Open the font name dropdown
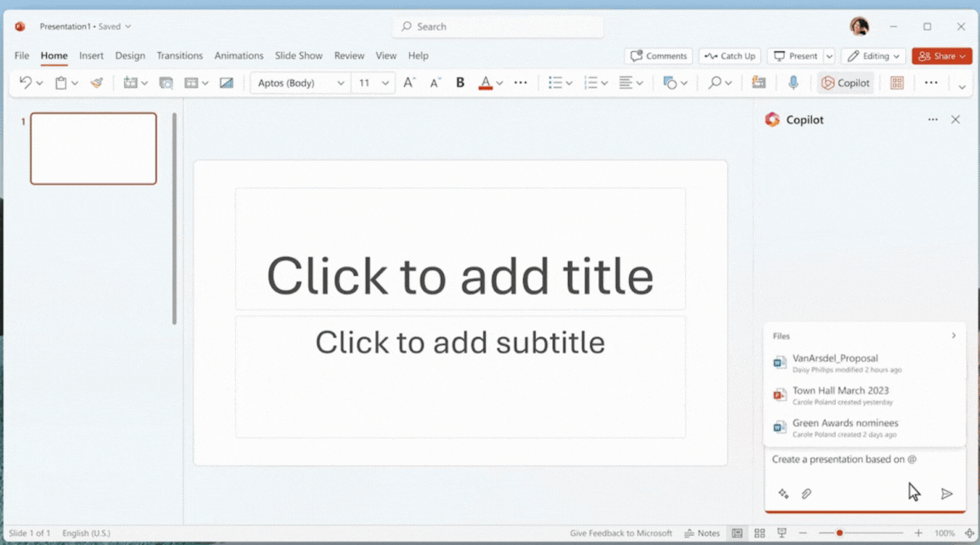 tap(300, 83)
